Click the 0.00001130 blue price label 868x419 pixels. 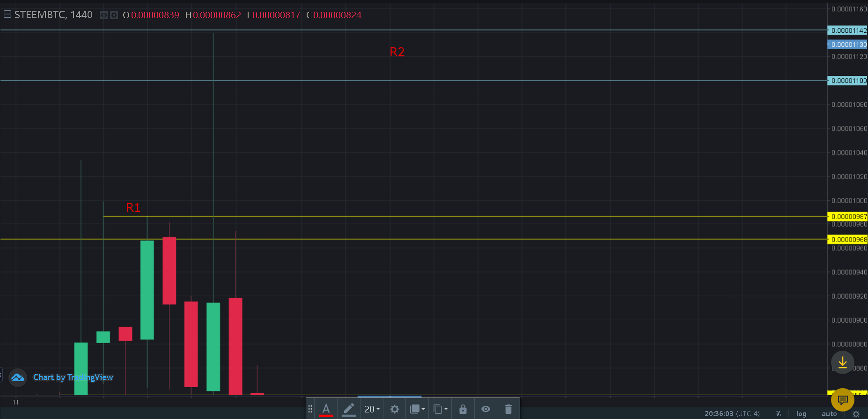(x=848, y=44)
